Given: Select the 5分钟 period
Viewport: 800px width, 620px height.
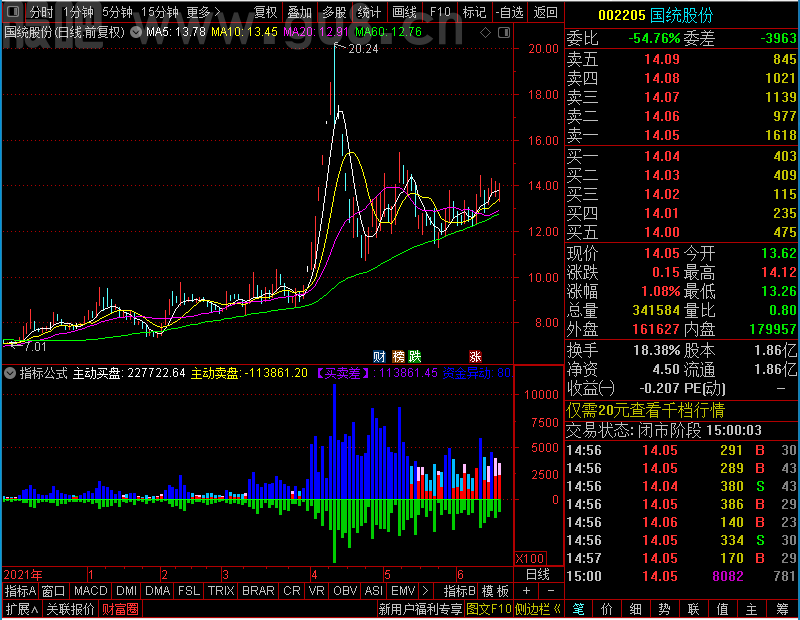Looking at the screenshot, I should [117, 11].
